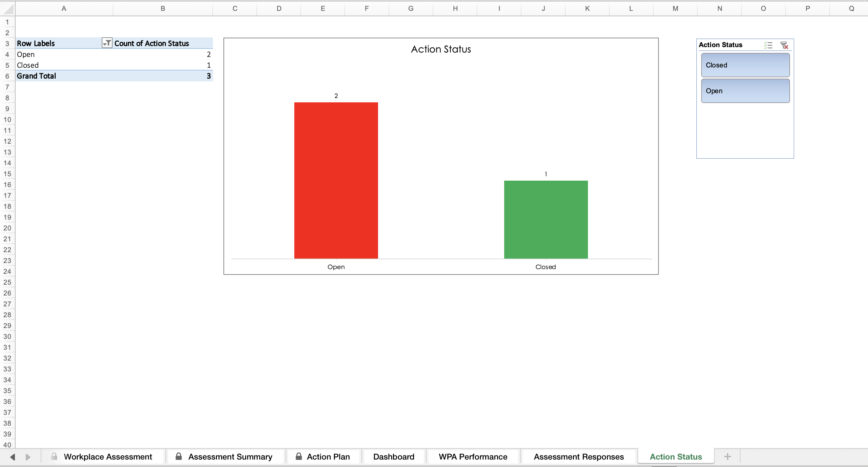
Task: Click the data label 1 above Closed bar
Action: [546, 174]
